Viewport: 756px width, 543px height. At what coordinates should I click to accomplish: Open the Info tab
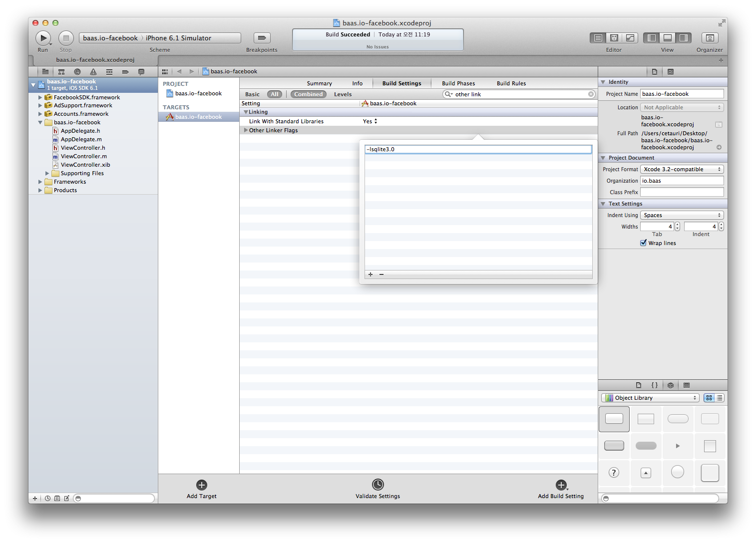[358, 83]
